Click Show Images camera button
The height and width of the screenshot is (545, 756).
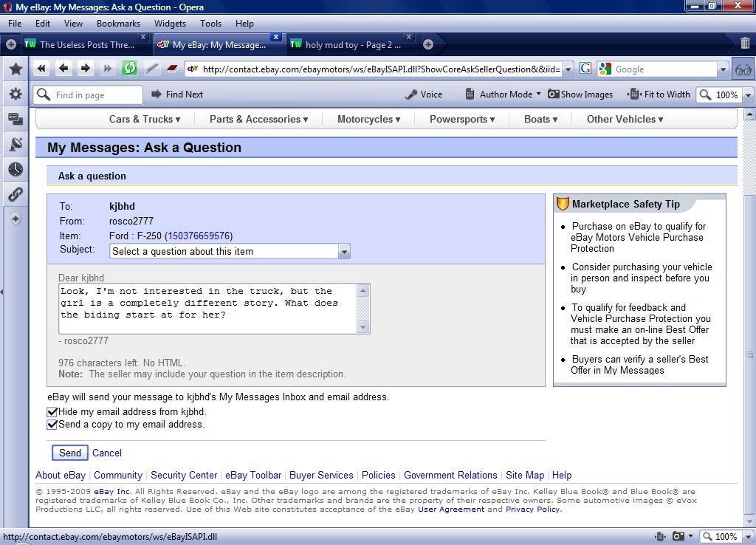580,95
